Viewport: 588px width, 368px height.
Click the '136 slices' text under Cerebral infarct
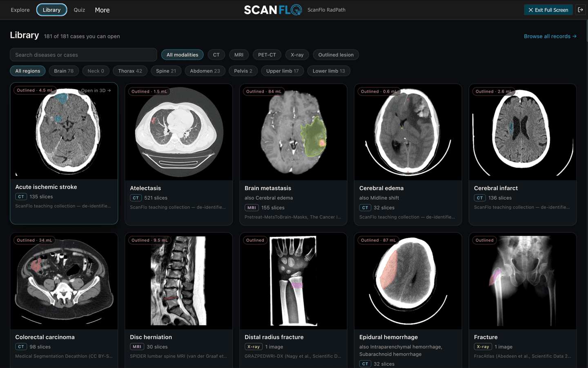(500, 198)
